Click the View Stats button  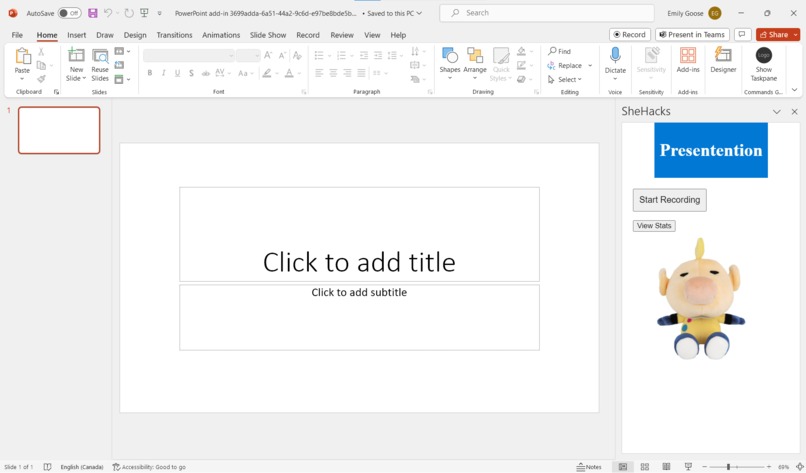coord(654,226)
